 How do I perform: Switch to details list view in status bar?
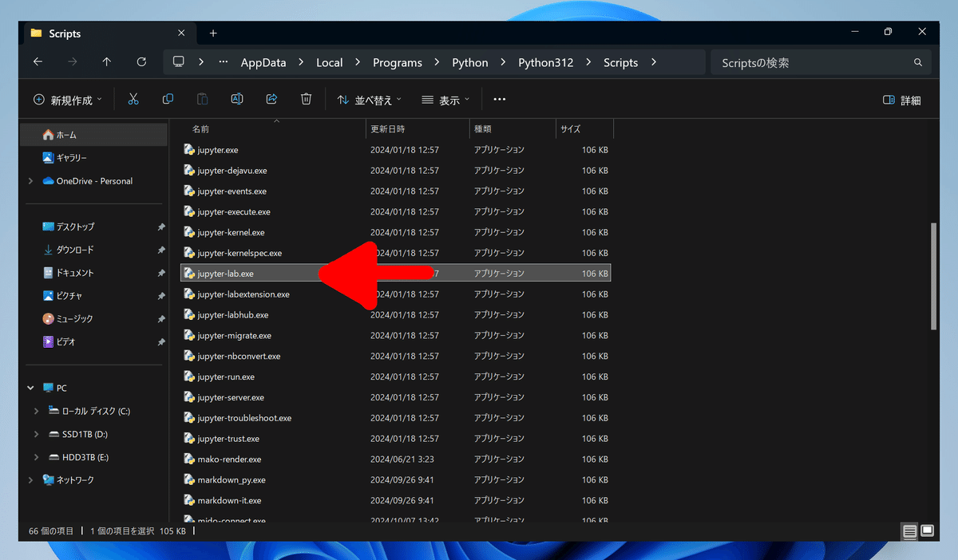point(909,530)
